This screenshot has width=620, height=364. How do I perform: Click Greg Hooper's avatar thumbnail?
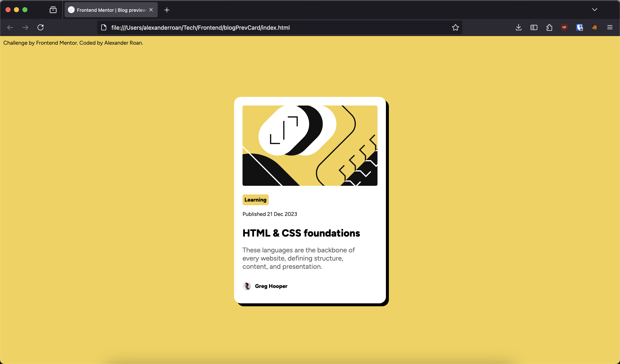(247, 286)
